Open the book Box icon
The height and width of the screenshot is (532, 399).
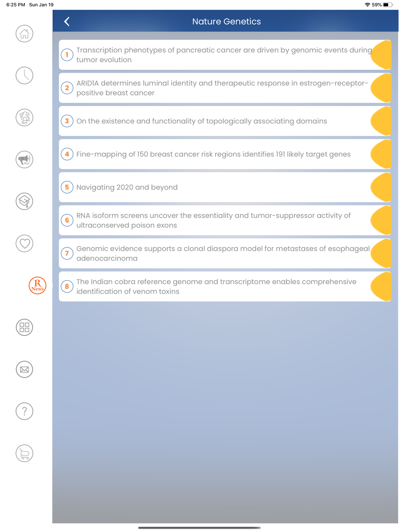click(x=24, y=118)
